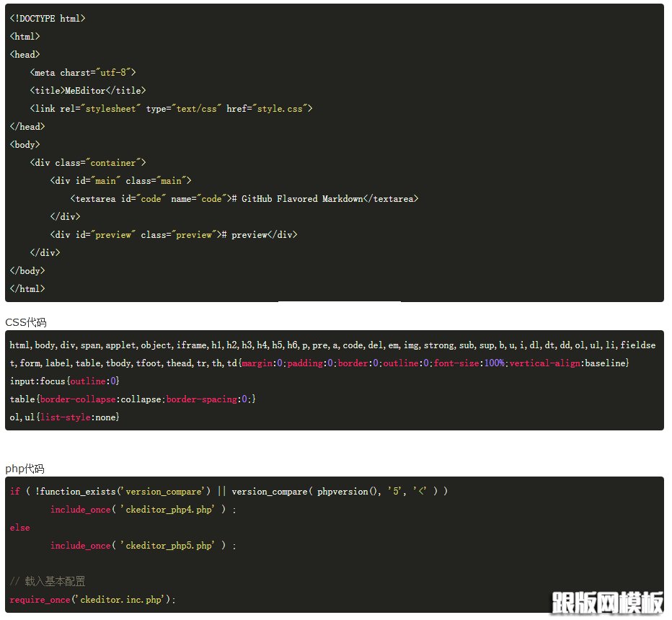Image resolution: width=672 pixels, height=620 pixels.
Task: Click the margin:0;padding:0 CSS rule line
Action: click(319, 363)
